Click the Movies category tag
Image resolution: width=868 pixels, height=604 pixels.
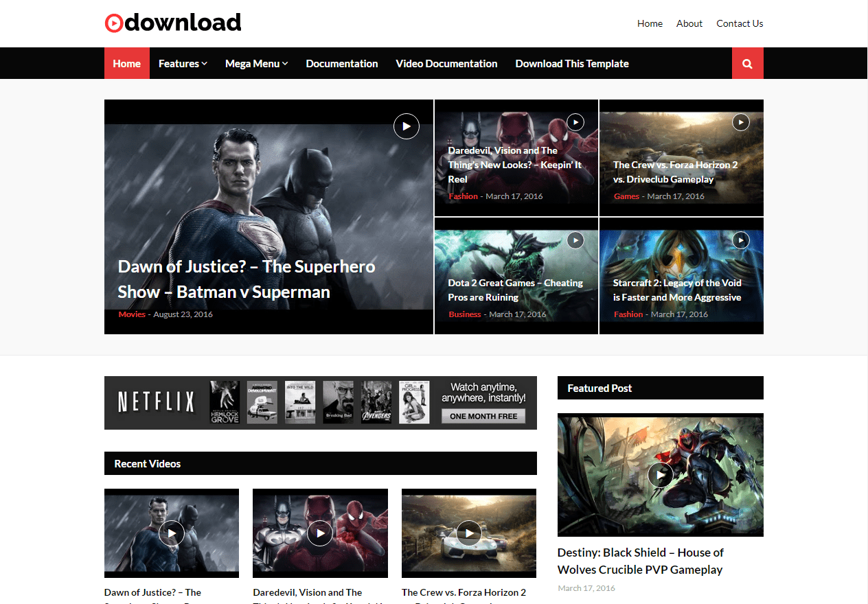(132, 314)
